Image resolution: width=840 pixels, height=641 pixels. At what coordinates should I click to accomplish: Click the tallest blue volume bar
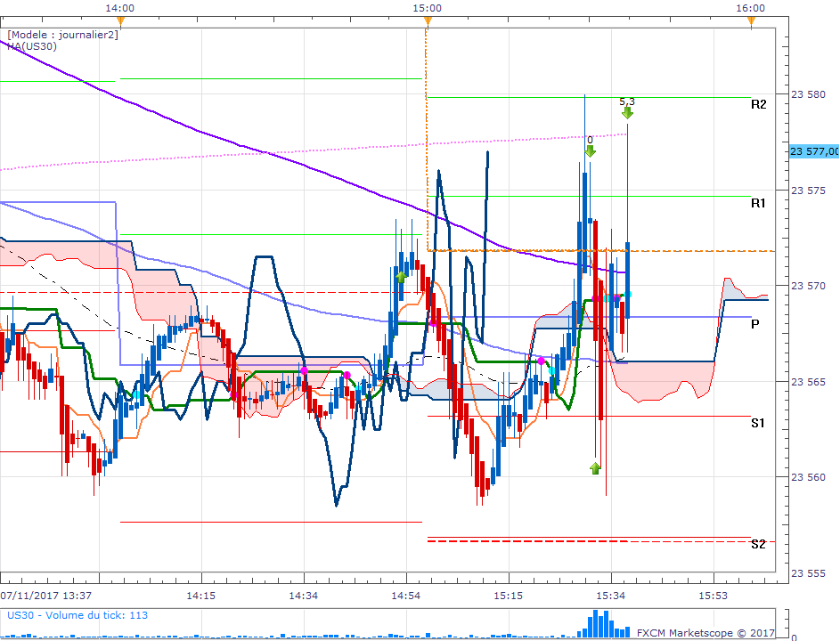[596, 624]
